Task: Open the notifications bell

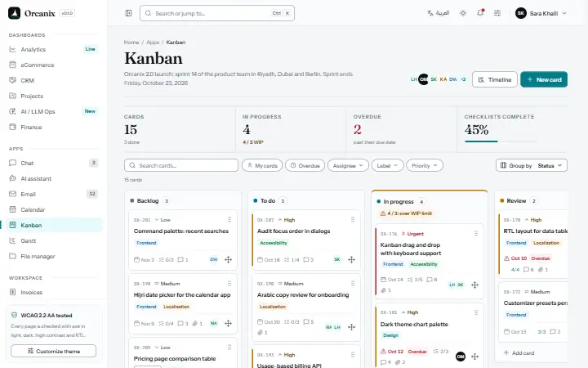Action: 480,13
